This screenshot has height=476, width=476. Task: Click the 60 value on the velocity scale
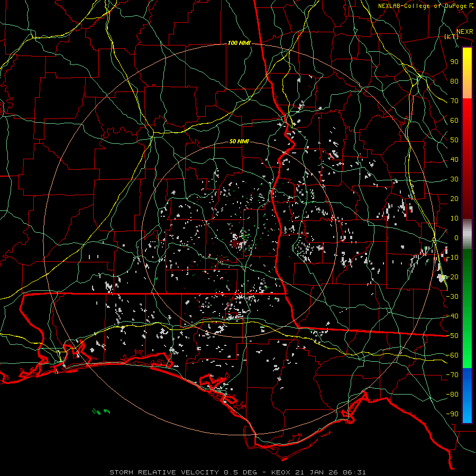click(x=454, y=120)
